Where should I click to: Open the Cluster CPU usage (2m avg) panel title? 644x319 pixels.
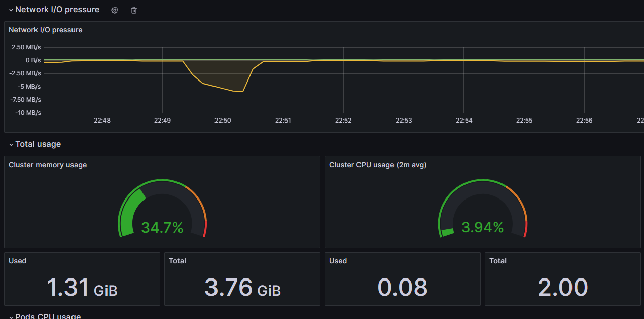click(x=378, y=165)
